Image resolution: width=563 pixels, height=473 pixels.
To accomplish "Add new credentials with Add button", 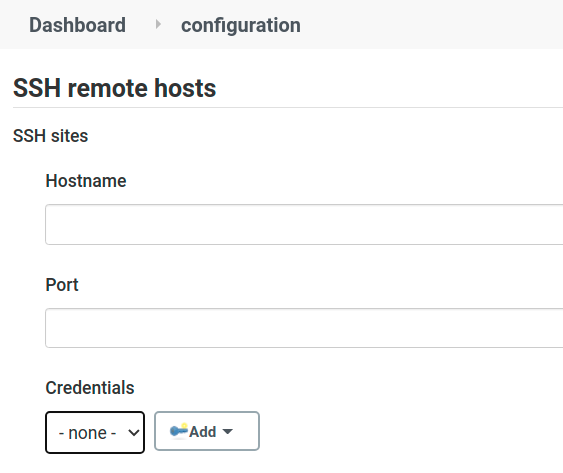I will tap(207, 431).
